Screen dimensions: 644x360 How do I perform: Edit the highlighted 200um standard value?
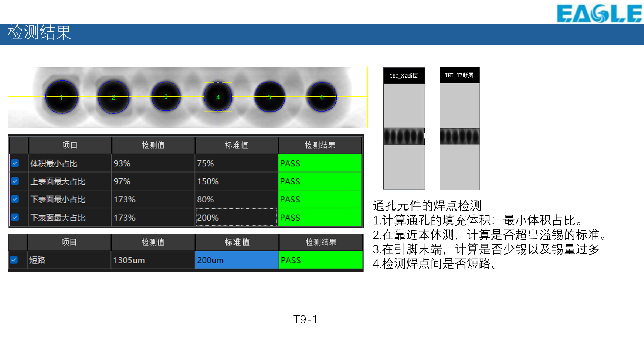click(x=236, y=260)
